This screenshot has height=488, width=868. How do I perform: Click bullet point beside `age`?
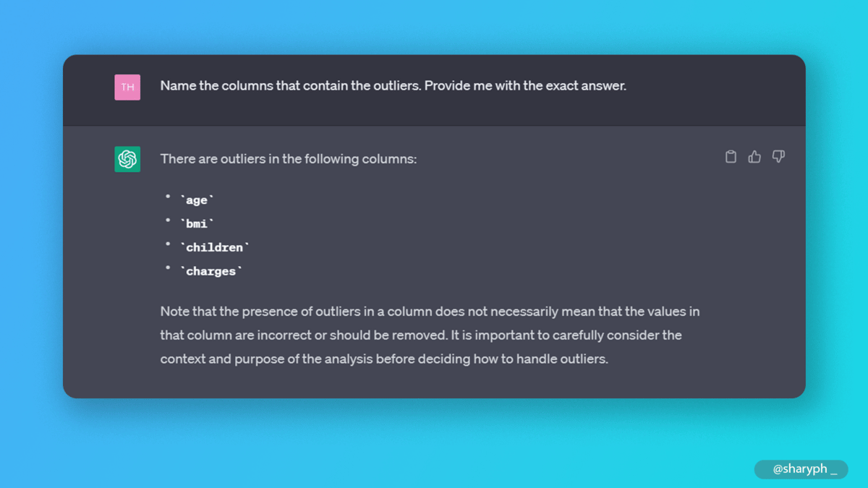pos(168,196)
